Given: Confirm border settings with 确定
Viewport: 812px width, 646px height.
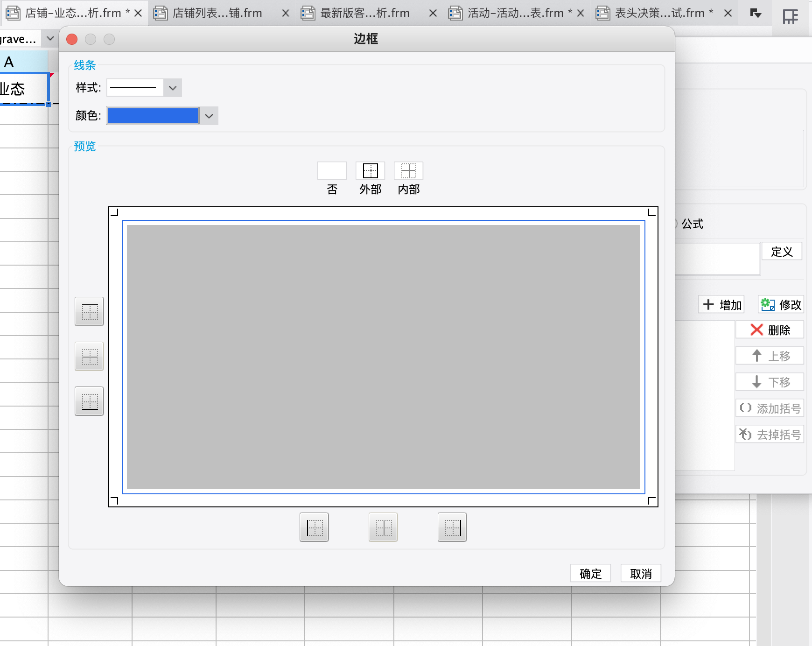Looking at the screenshot, I should pos(590,574).
